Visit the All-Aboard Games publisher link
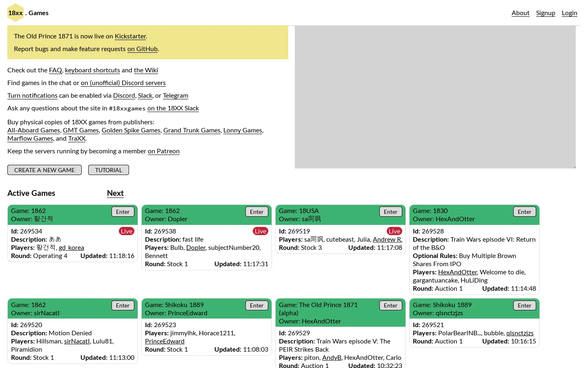 33,130
